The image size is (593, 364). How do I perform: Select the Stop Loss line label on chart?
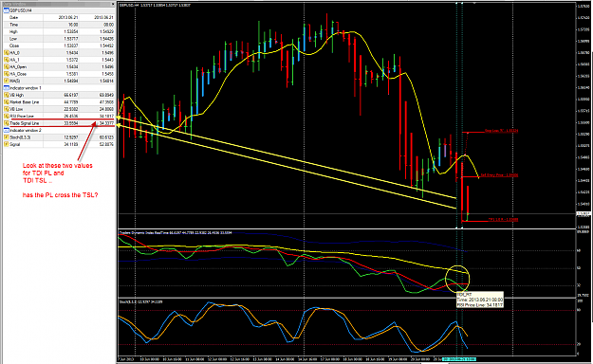point(502,131)
